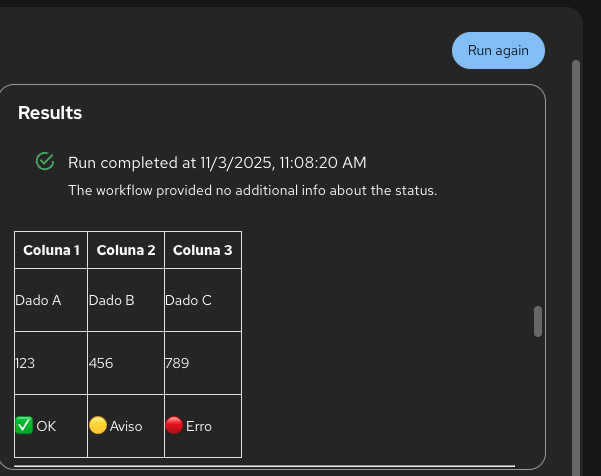
Task: Click the red Erro circle icon
Action: pyautogui.click(x=174, y=426)
